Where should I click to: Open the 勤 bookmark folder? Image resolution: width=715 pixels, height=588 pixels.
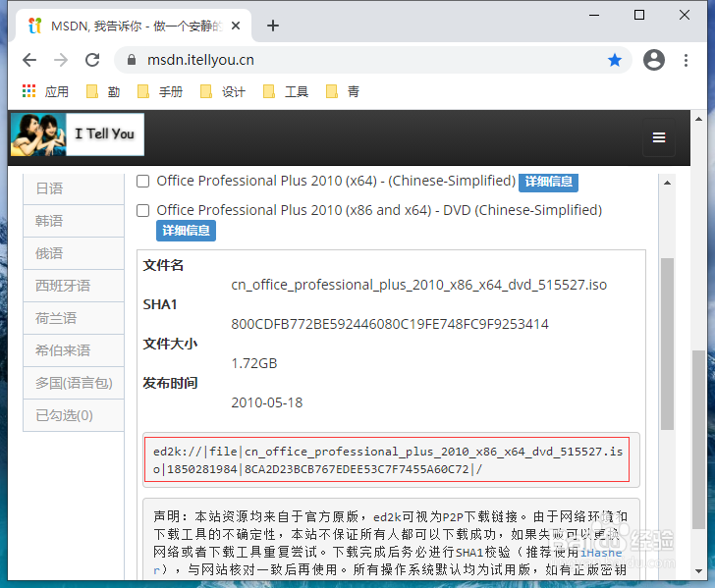pyautogui.click(x=103, y=91)
